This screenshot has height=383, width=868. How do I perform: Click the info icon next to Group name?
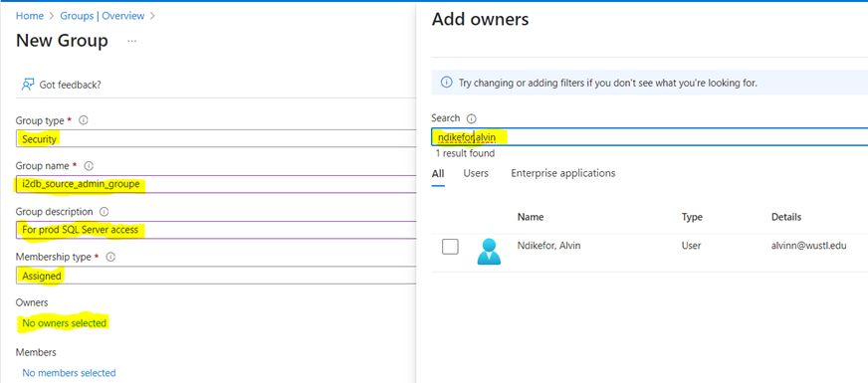pyautogui.click(x=89, y=165)
